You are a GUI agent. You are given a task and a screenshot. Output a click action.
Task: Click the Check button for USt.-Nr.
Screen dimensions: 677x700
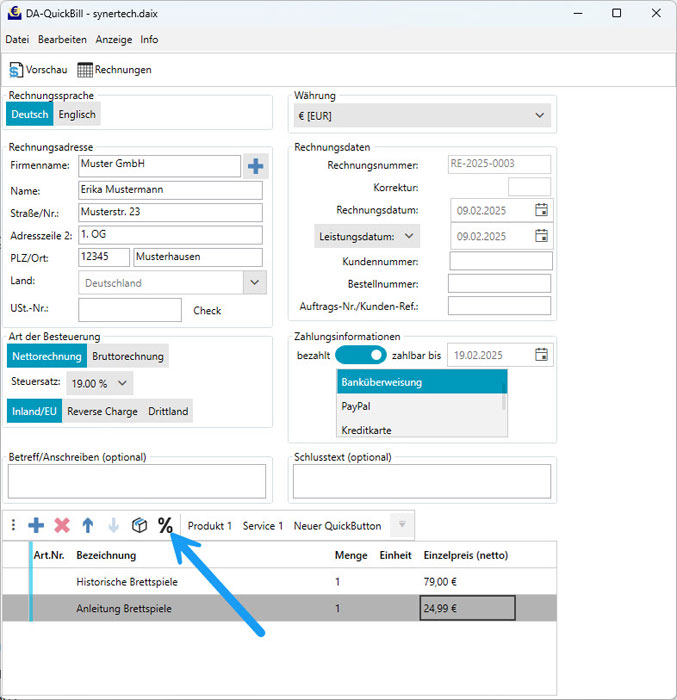(x=207, y=311)
